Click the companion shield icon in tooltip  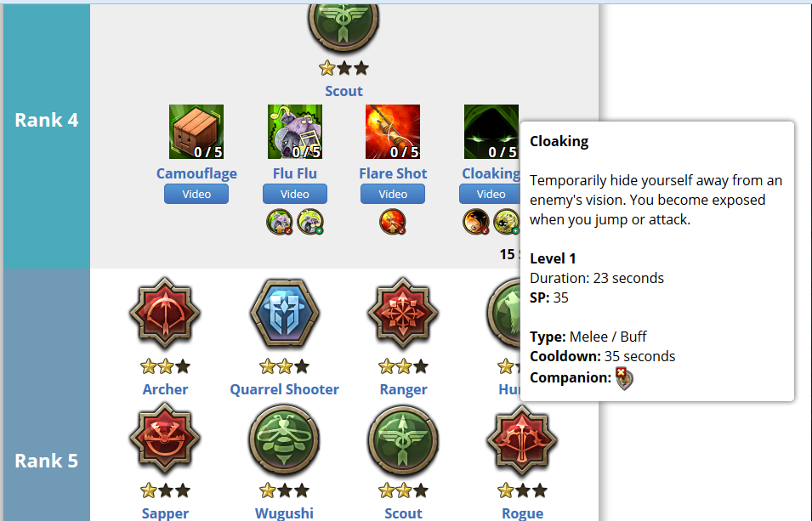pyautogui.click(x=624, y=378)
